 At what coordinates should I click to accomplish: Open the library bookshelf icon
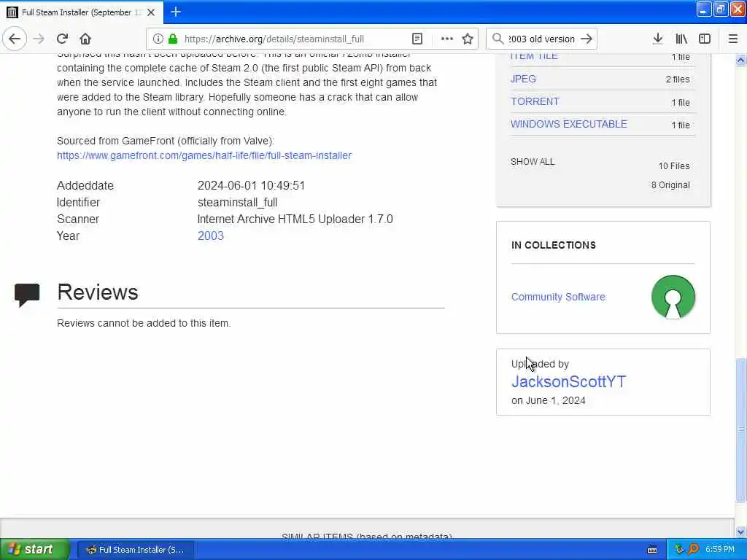(681, 39)
